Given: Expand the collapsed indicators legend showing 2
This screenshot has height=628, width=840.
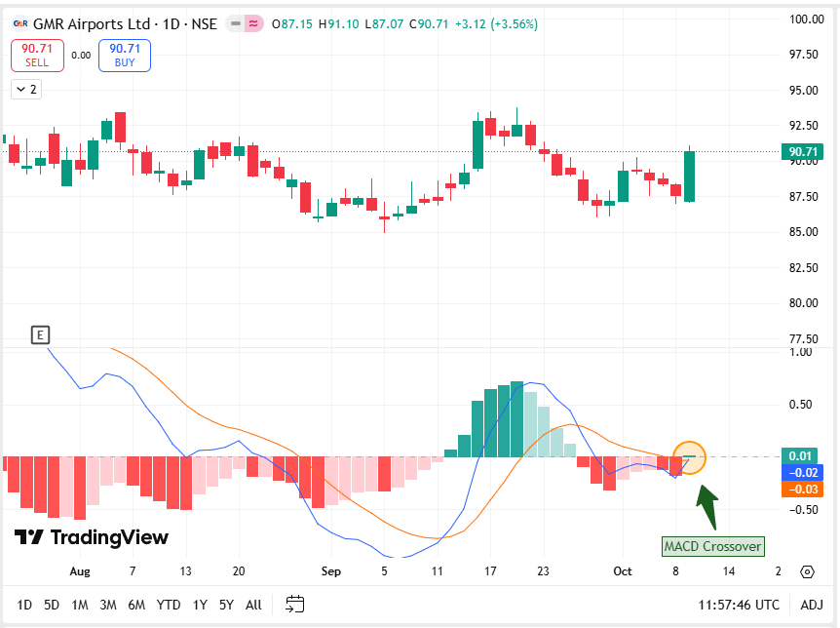Looking at the screenshot, I should click(x=25, y=89).
